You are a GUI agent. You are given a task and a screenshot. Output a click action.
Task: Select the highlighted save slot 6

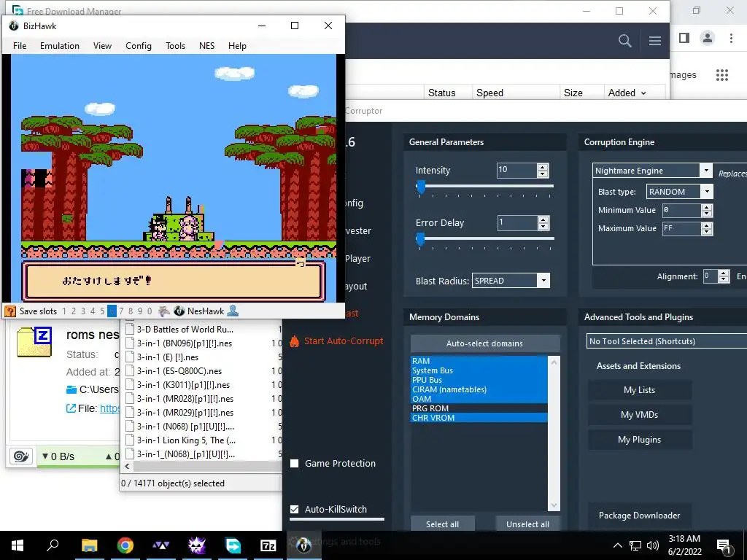[x=112, y=311]
